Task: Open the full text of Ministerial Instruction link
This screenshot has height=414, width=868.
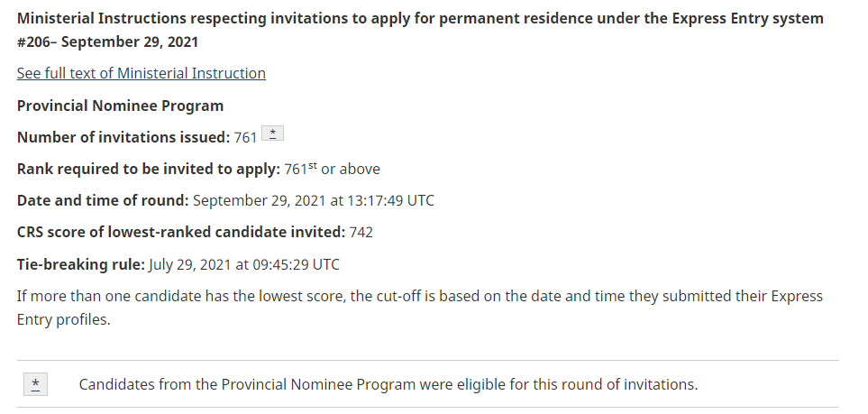Action: [141, 73]
